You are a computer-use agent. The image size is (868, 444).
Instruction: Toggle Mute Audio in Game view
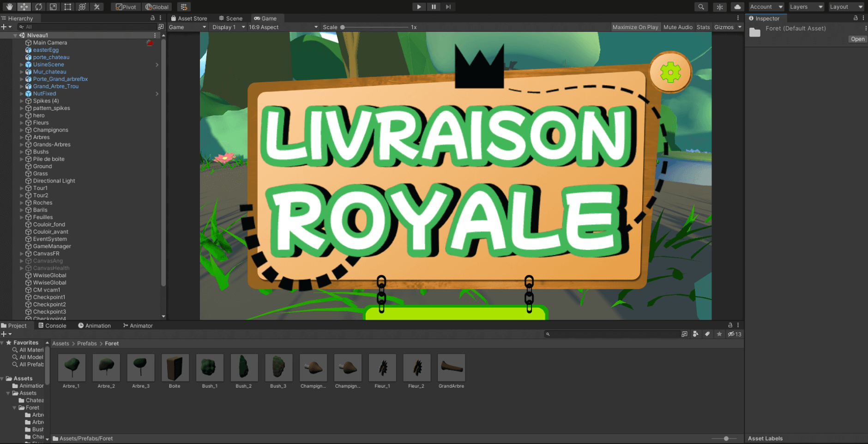678,27
